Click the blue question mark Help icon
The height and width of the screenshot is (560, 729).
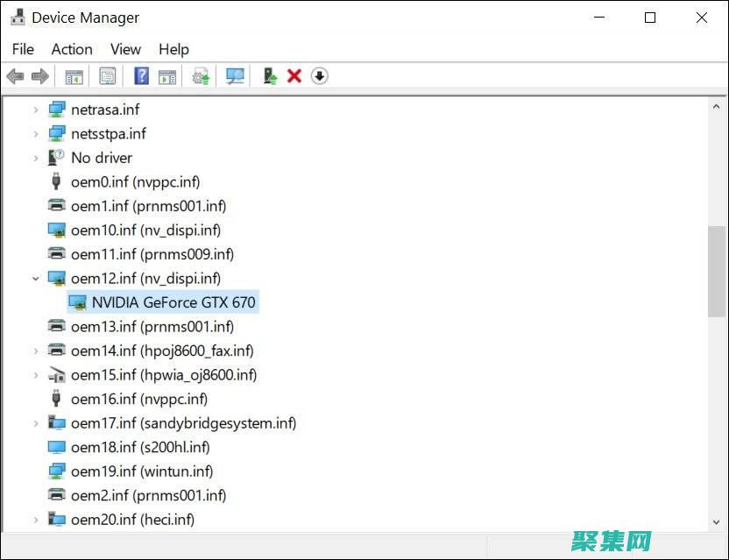click(141, 76)
